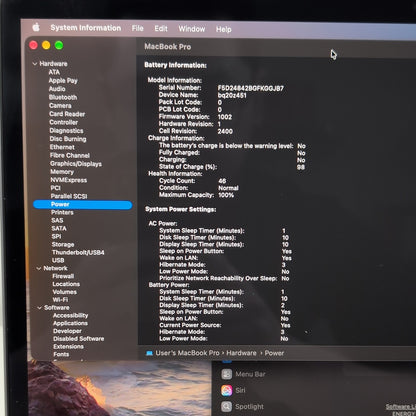Viewport: 416px width, 416px height.
Task: Open the Window menu
Action: click(192, 29)
